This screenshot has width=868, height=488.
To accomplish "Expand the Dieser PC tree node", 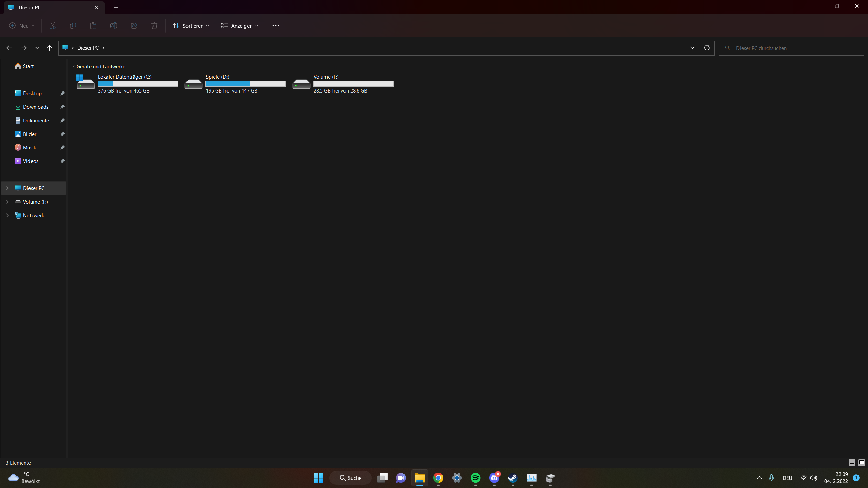I will coord(7,188).
